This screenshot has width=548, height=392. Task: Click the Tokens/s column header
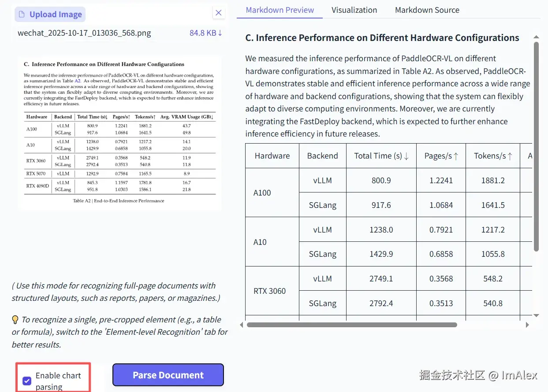[x=493, y=156]
